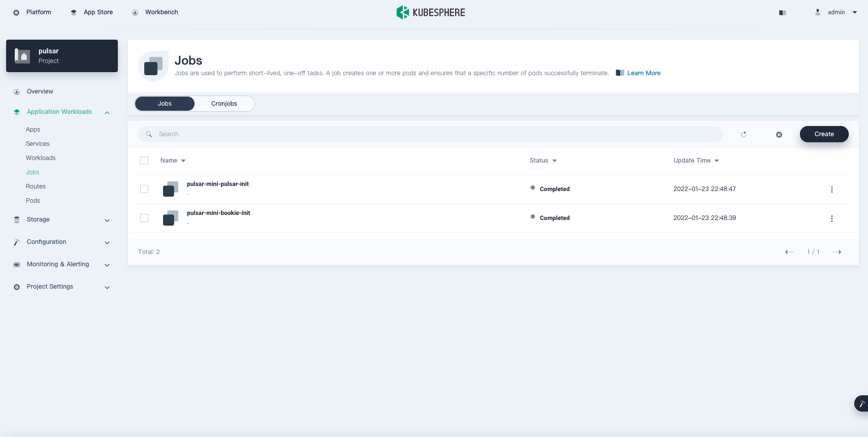The image size is (868, 437).
Task: Expand the Configuration section chevron
Action: [x=107, y=243]
